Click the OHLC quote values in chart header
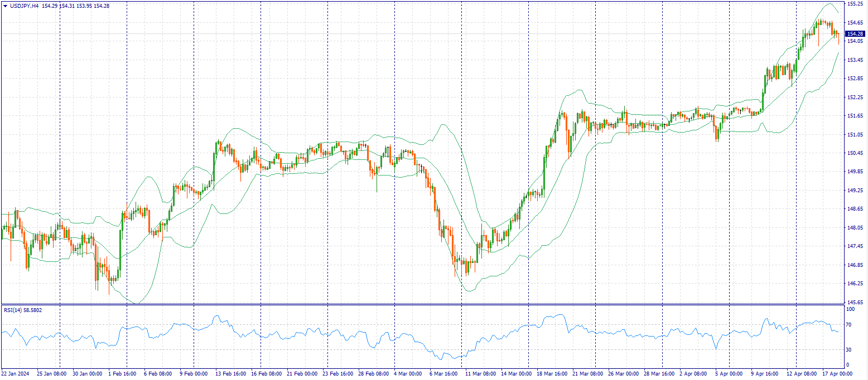Screen dimensions: 868x380 [x=75, y=6]
